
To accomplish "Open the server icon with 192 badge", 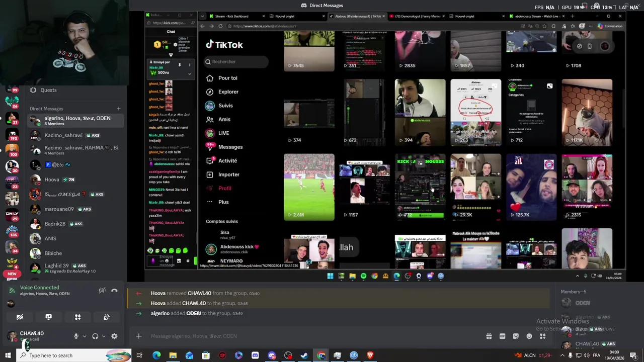I will [x=12, y=134].
